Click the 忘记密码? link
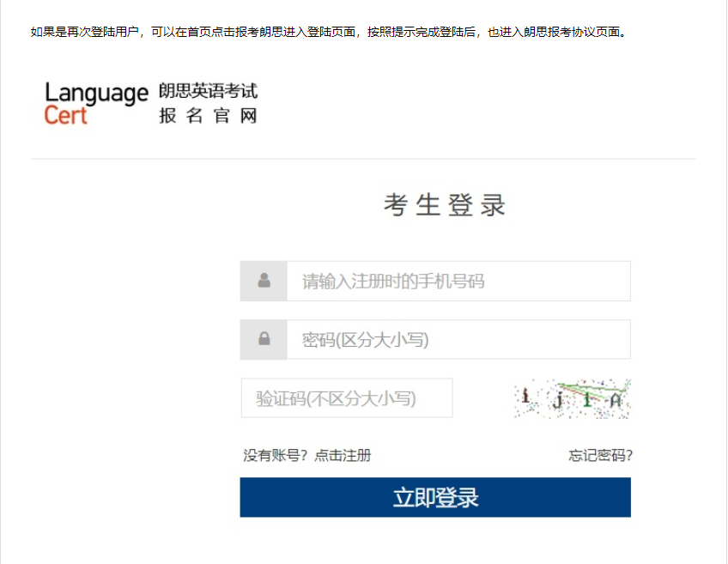The width and height of the screenshot is (728, 564). pyautogui.click(x=600, y=455)
